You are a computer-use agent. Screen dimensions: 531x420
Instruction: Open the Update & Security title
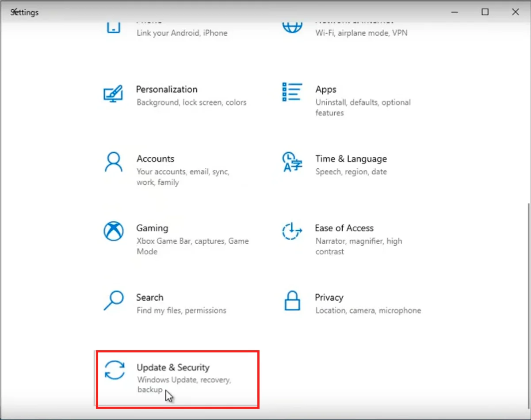(173, 367)
